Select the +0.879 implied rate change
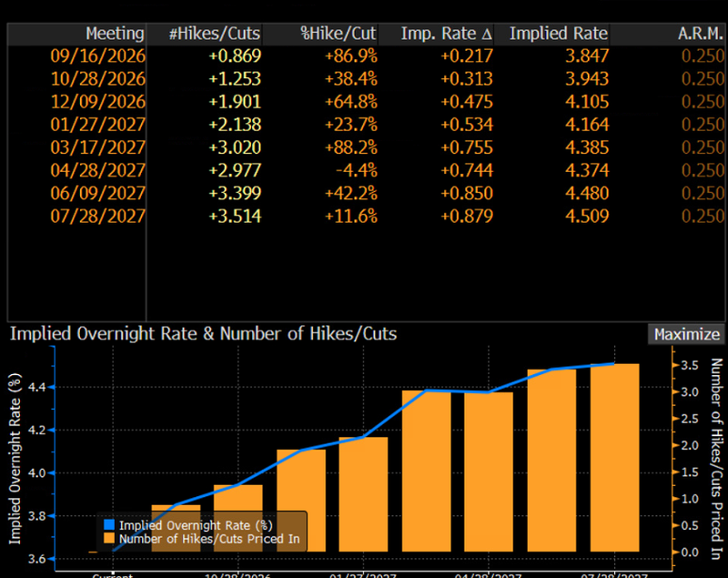This screenshot has height=578, width=728. [x=467, y=217]
